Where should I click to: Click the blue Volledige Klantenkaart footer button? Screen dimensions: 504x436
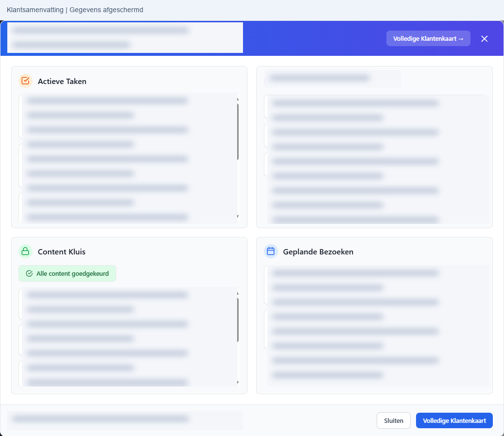454,420
